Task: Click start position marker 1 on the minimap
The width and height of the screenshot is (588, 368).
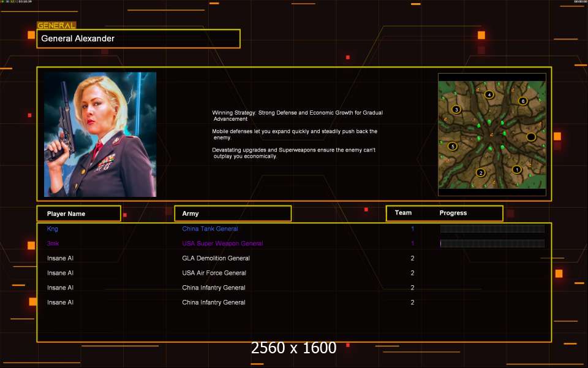Action: pos(517,170)
